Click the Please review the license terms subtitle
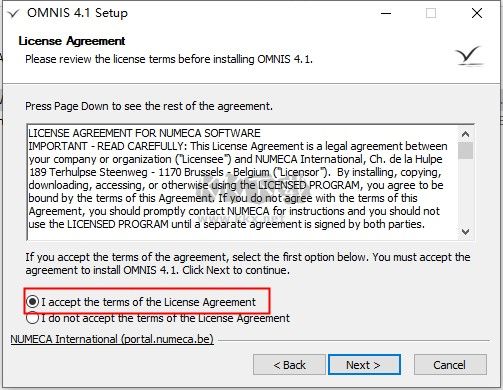The image size is (503, 390). (169, 59)
